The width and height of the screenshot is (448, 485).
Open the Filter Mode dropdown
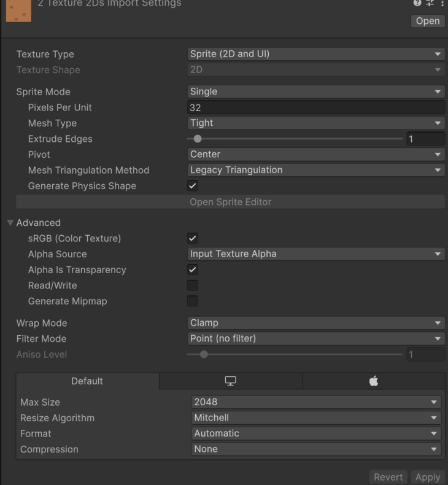[x=316, y=339]
